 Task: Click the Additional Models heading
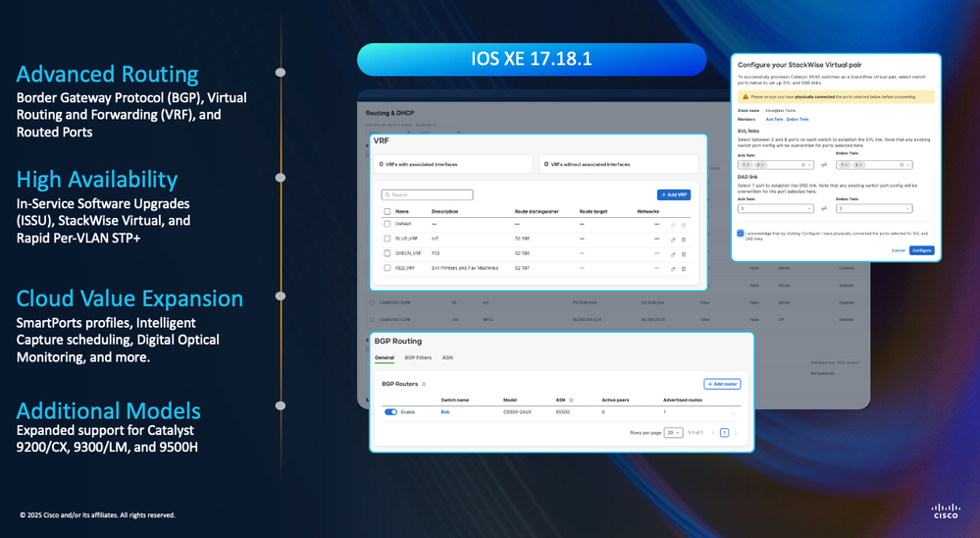coord(109,411)
